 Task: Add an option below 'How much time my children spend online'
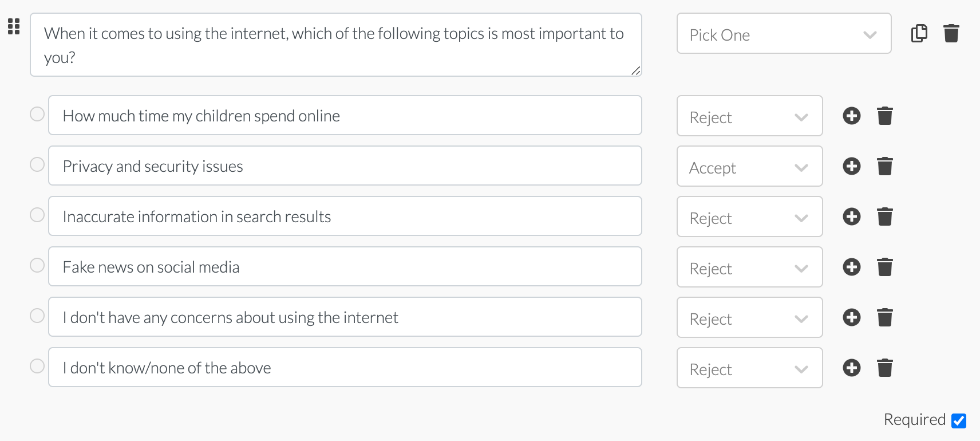pyautogui.click(x=851, y=116)
